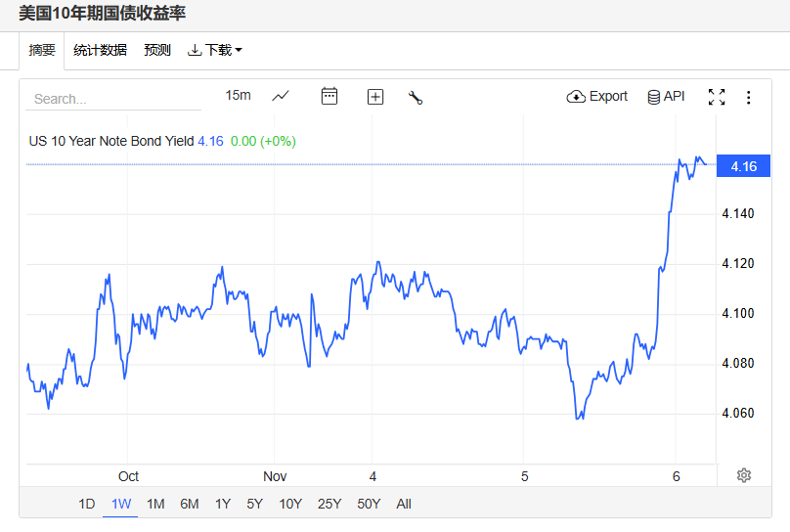Image resolution: width=790 pixels, height=532 pixels.
Task: Switch to the 统计数据 tab
Action: pyautogui.click(x=100, y=50)
